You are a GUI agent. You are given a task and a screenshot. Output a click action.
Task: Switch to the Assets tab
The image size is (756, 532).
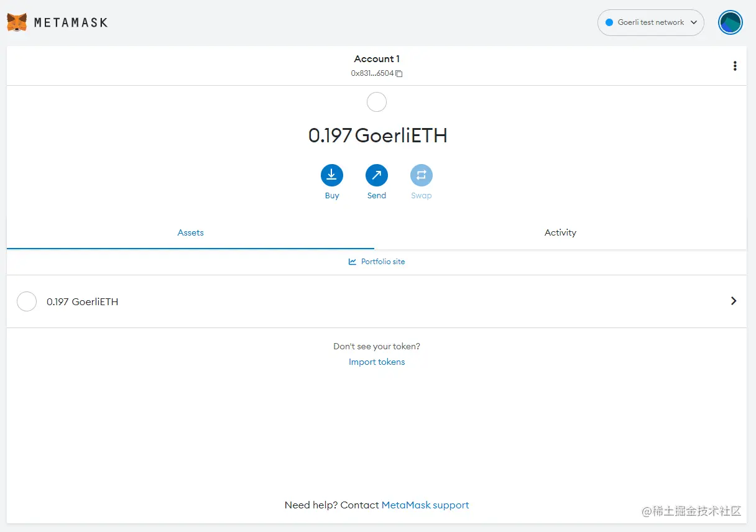[190, 232]
